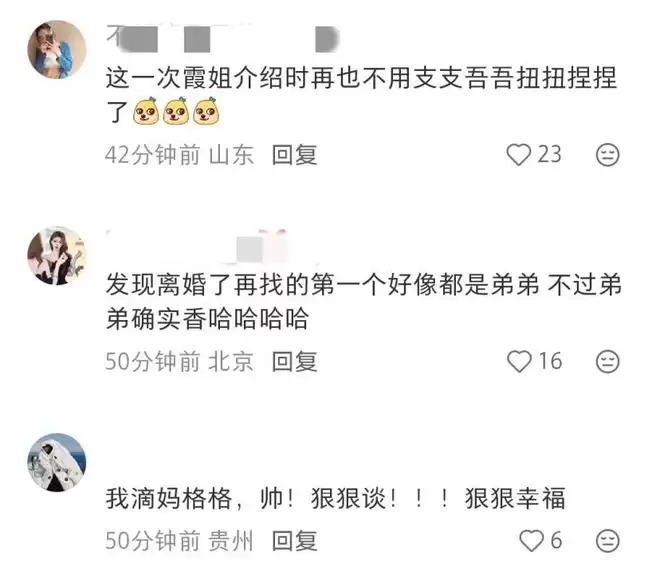Open the third commenter's white-coat avatar
The height and width of the screenshot is (577, 660).
coord(57,463)
